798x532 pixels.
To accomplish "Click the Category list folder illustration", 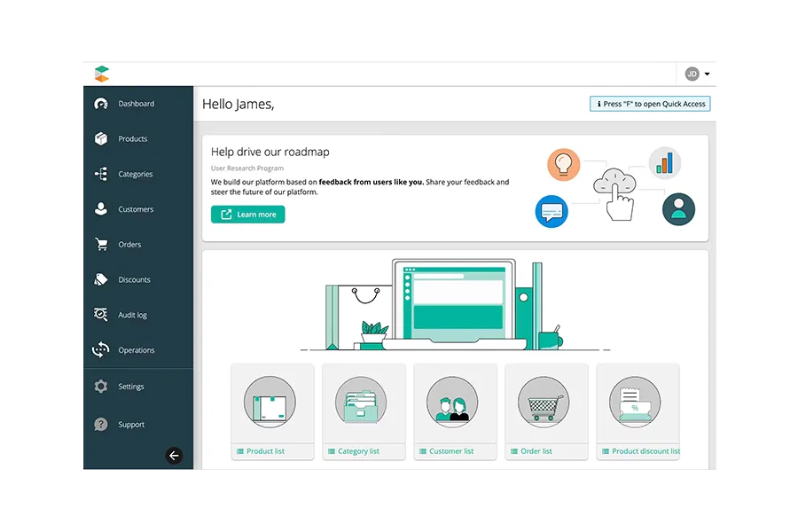I will pos(361,403).
